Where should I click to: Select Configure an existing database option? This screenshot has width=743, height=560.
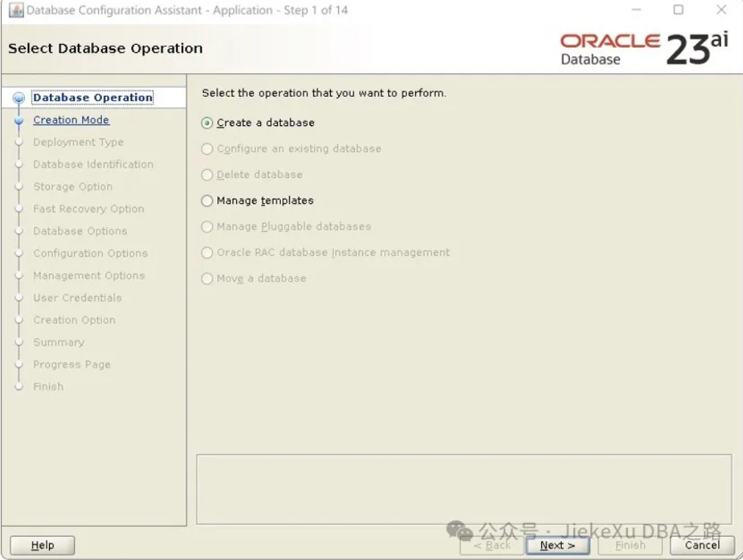pos(207,149)
